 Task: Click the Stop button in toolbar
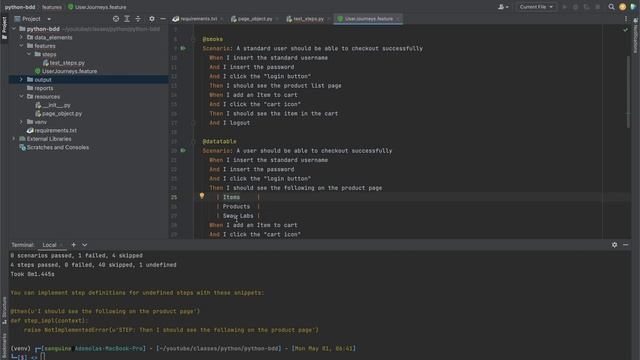pos(598,7)
